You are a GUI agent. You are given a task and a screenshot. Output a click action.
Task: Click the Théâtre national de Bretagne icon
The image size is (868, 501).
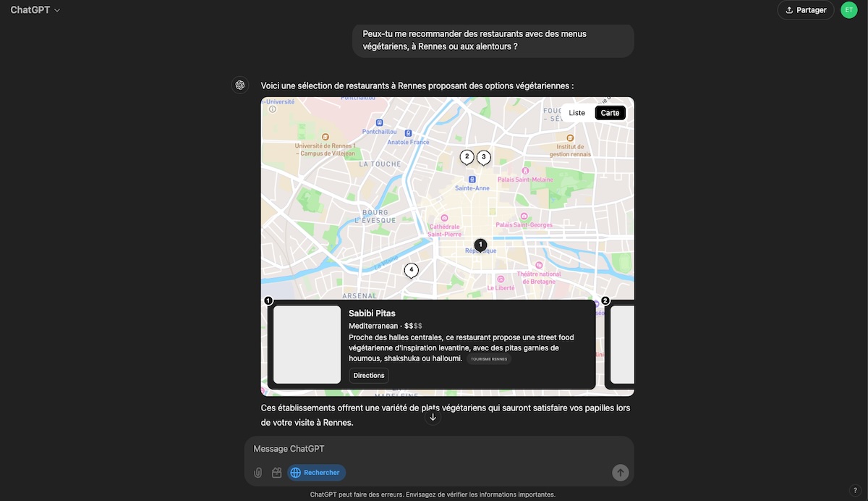tap(539, 266)
